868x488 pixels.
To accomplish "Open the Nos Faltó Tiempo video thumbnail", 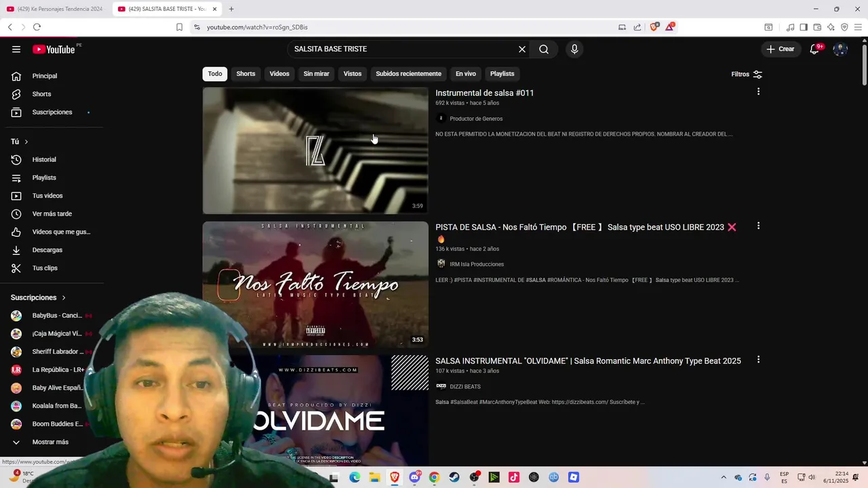I will 315,284.
